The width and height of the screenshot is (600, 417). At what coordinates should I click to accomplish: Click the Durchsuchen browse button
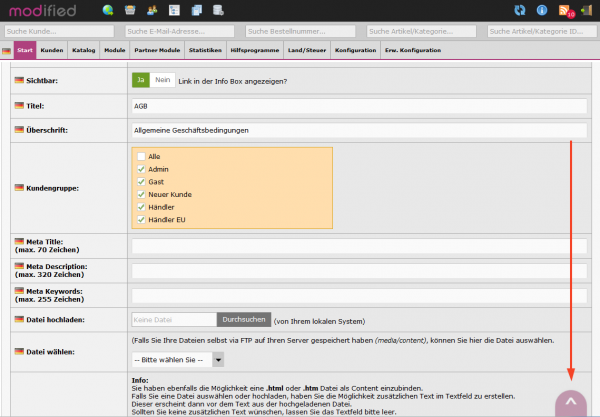pos(244,319)
